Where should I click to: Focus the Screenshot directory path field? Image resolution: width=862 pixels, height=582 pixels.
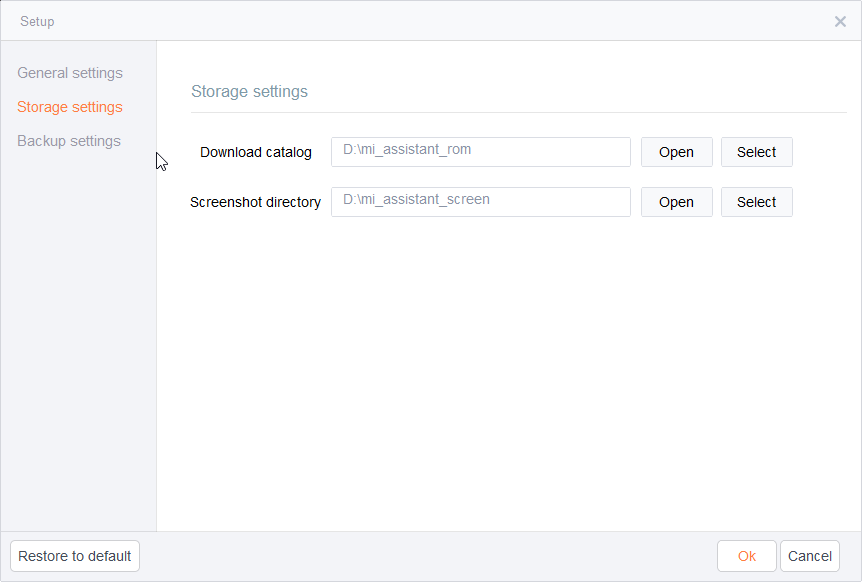click(480, 202)
